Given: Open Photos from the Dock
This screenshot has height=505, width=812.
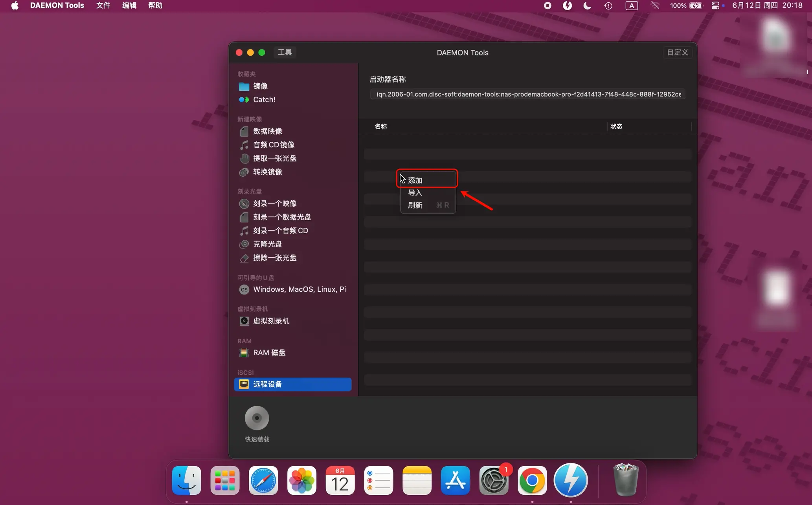Looking at the screenshot, I should (x=302, y=481).
